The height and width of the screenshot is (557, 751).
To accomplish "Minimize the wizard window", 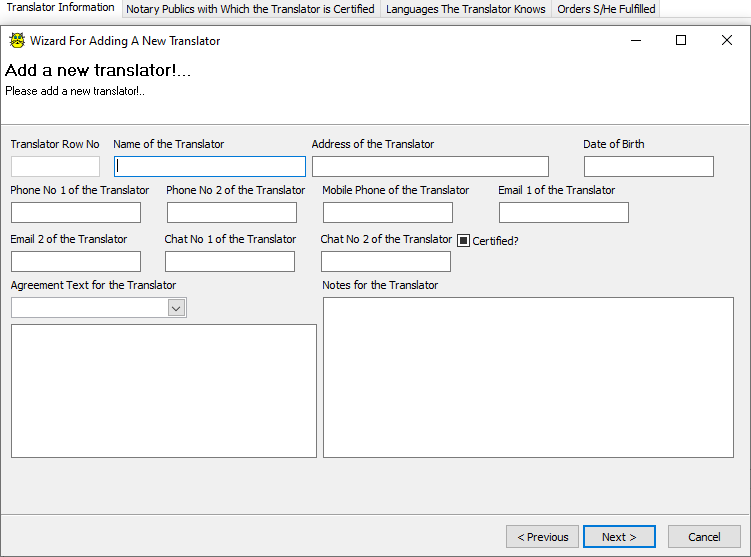I will click(x=636, y=41).
